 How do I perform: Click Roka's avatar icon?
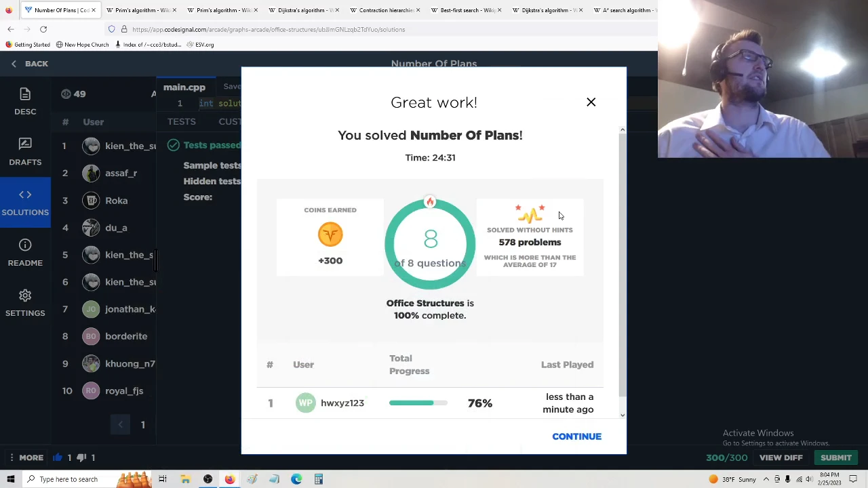click(x=91, y=201)
